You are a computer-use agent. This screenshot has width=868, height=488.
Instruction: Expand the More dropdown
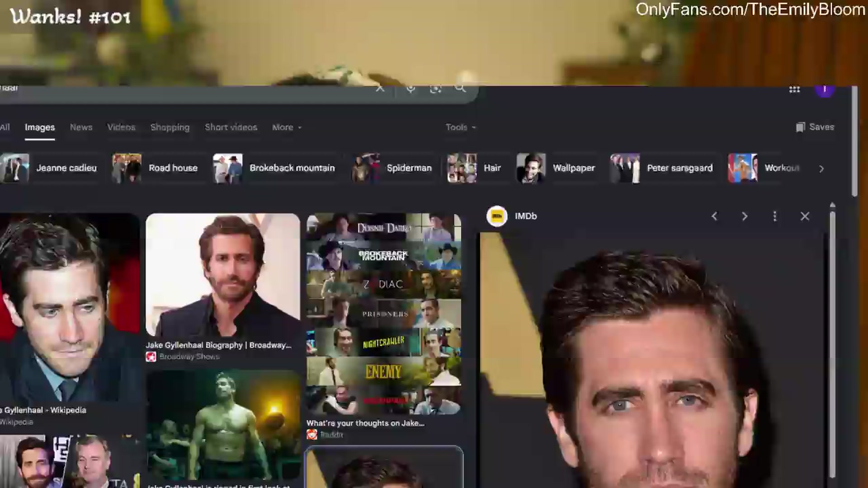287,127
